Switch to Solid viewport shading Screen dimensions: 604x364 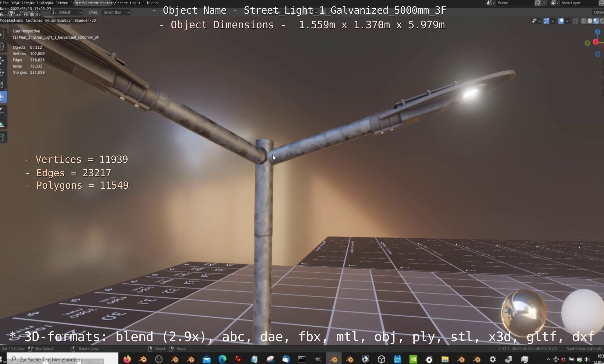pyautogui.click(x=590, y=21)
